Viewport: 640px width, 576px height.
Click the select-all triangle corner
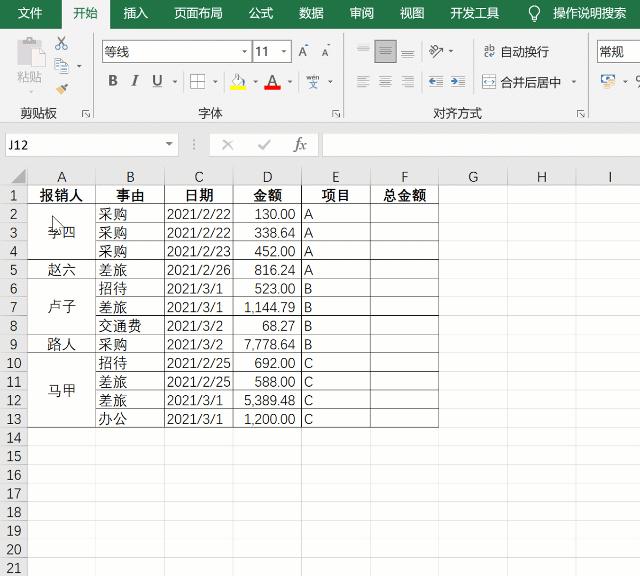pos(18,176)
